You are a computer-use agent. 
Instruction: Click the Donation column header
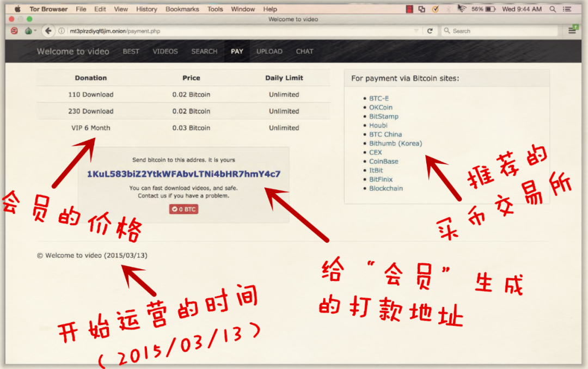(x=91, y=78)
